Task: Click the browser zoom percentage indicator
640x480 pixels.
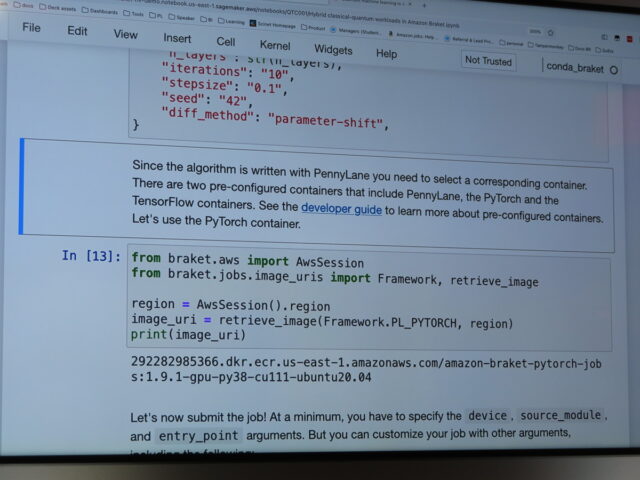Action: 535,31
